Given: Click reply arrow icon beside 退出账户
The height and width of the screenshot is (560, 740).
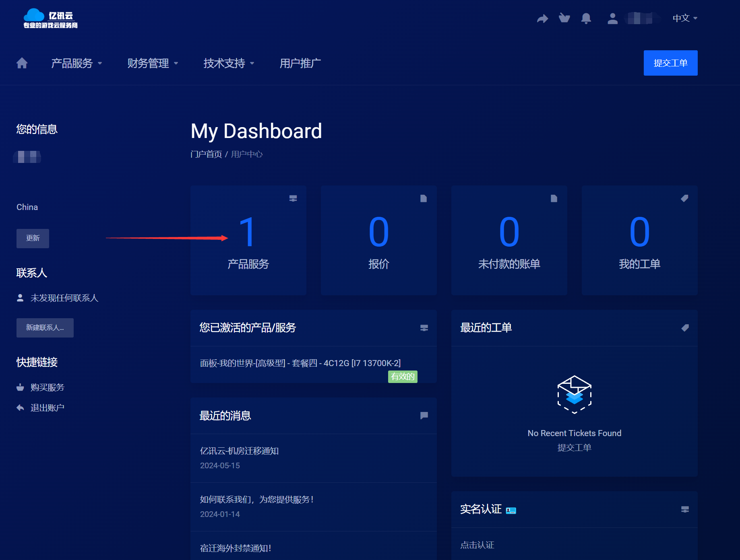Looking at the screenshot, I should tap(20, 408).
